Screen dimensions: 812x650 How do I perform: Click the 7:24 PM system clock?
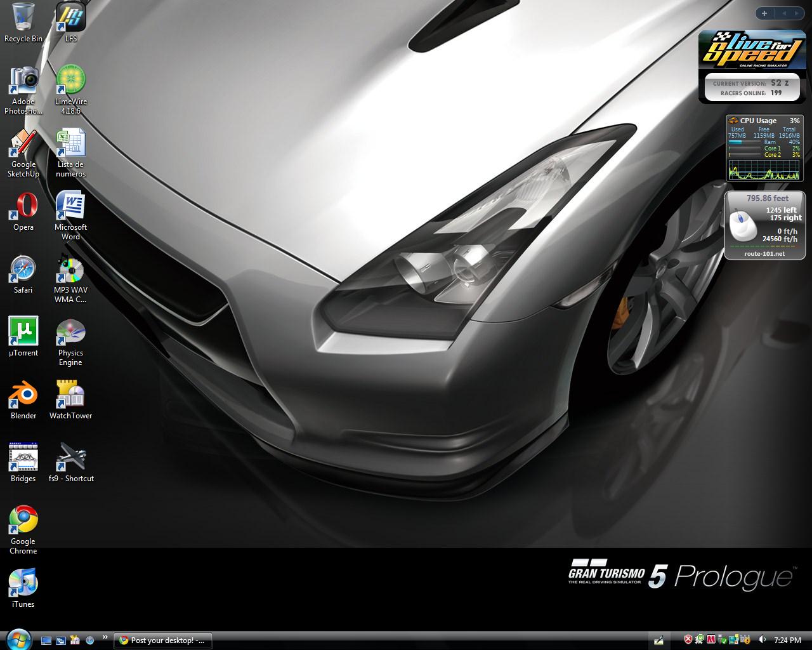[788, 640]
